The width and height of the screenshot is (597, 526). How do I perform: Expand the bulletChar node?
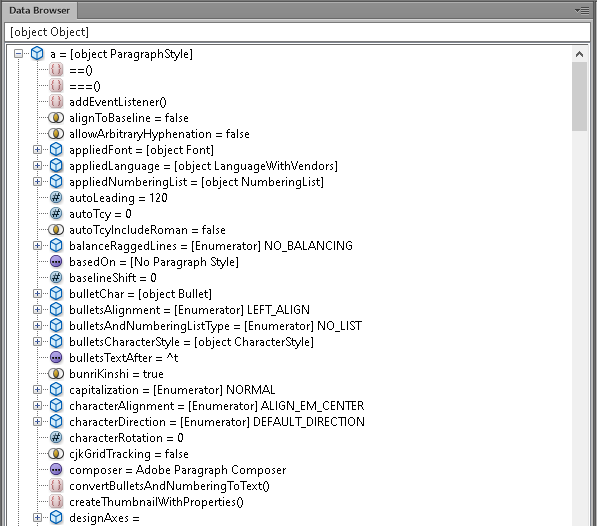[37, 293]
